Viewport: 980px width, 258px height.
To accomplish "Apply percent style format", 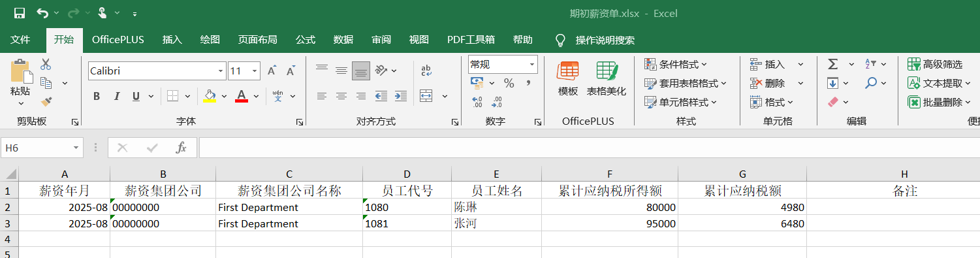I will click(509, 83).
